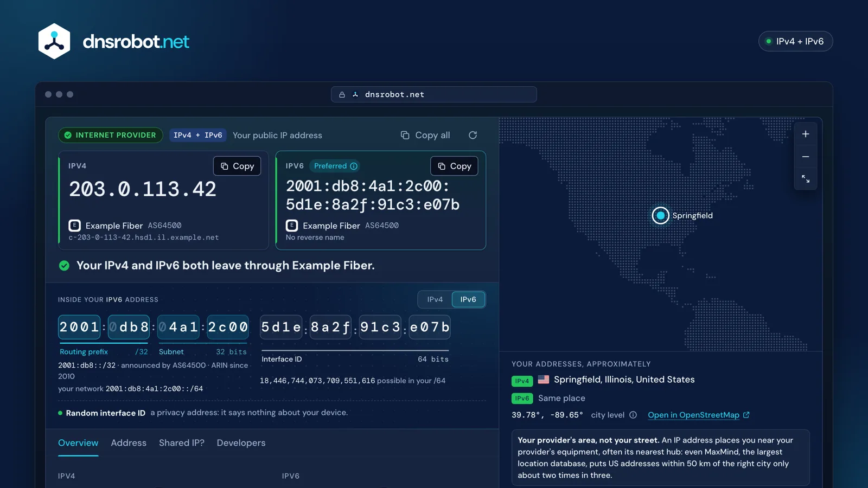Select the e07b hextet box
Screen dimensions: 868x488
[430, 327]
